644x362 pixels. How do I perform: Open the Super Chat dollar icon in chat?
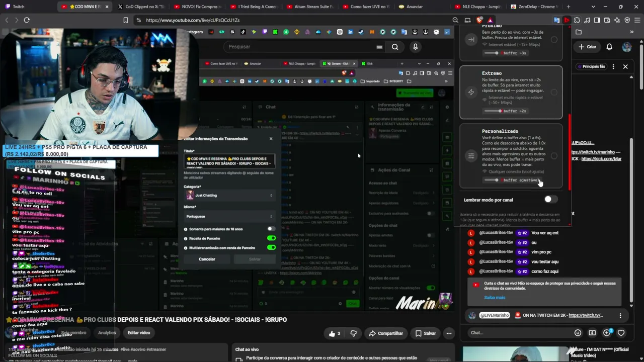coord(592,333)
